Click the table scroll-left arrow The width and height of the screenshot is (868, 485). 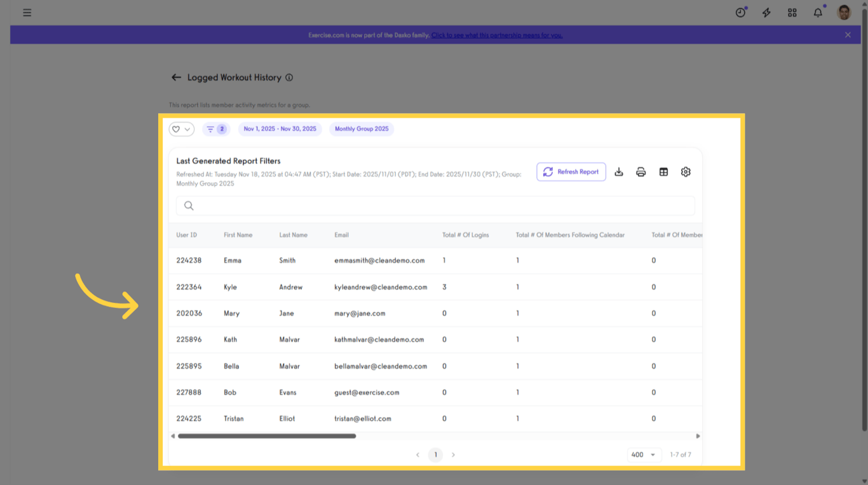click(x=172, y=436)
